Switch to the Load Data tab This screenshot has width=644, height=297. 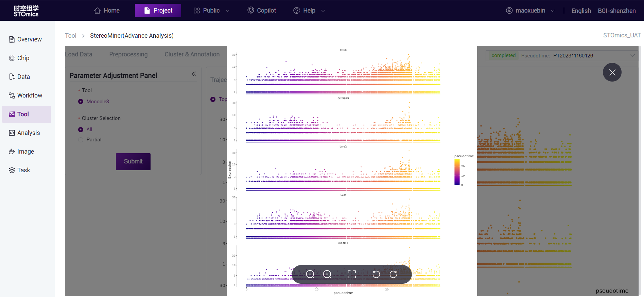(79, 54)
